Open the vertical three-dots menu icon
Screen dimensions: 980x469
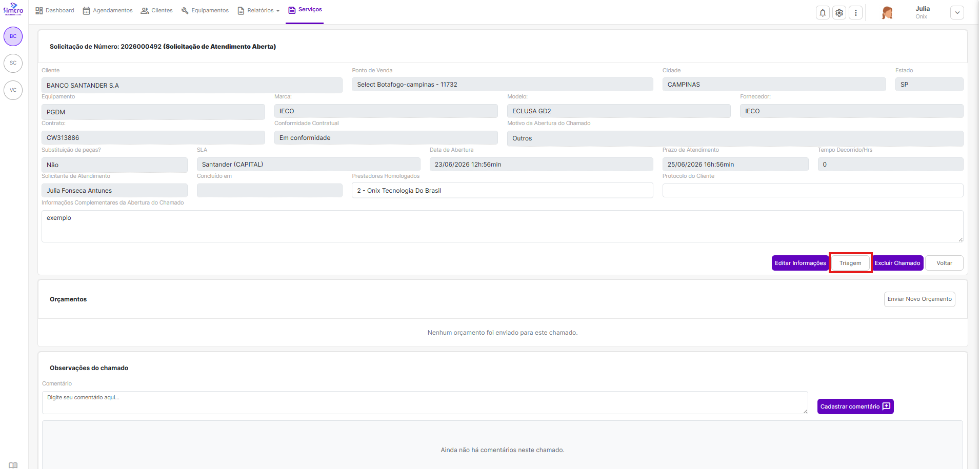click(x=855, y=13)
